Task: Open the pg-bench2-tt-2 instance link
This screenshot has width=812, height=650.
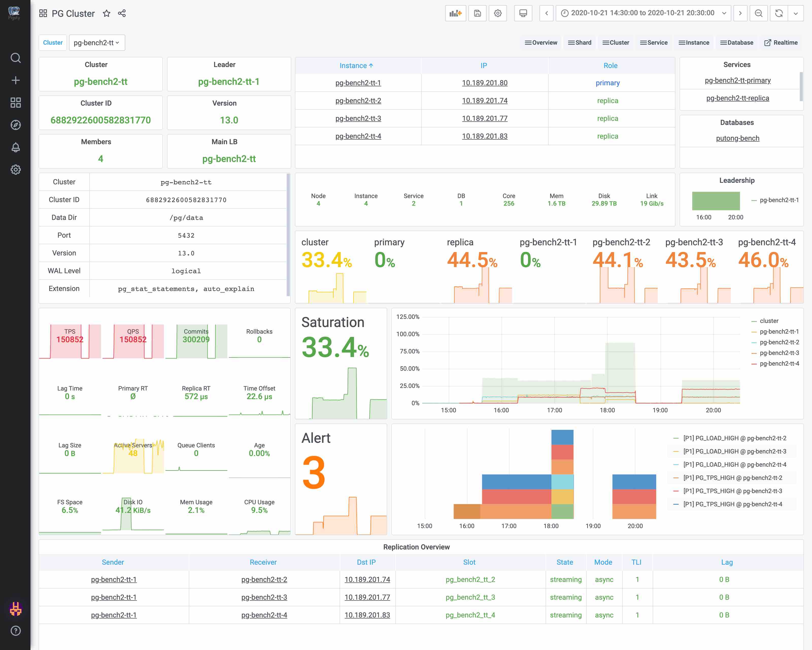Action: click(358, 101)
